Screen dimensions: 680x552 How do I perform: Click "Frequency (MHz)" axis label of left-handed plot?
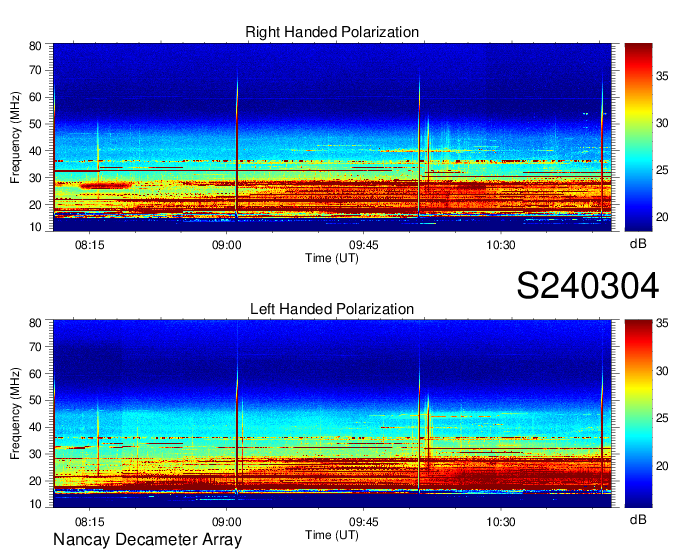point(15,414)
